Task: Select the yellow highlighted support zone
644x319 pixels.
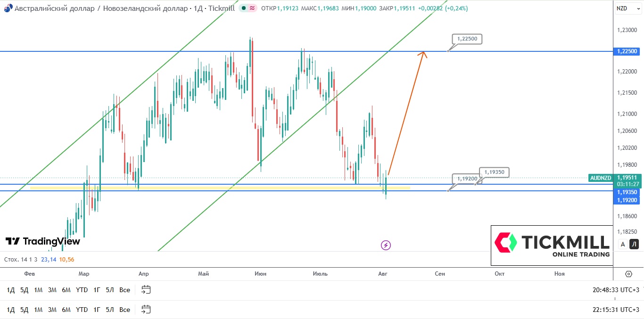Action: [220, 188]
